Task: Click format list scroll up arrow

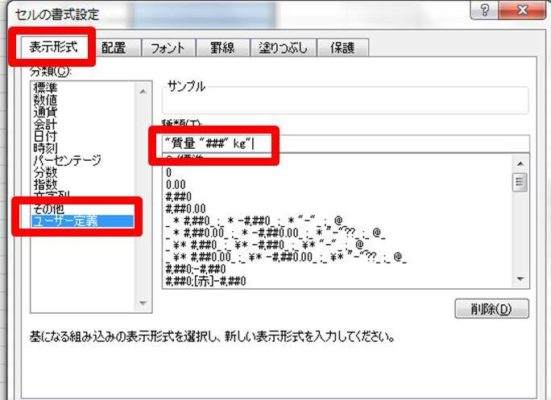Action: 520,164
